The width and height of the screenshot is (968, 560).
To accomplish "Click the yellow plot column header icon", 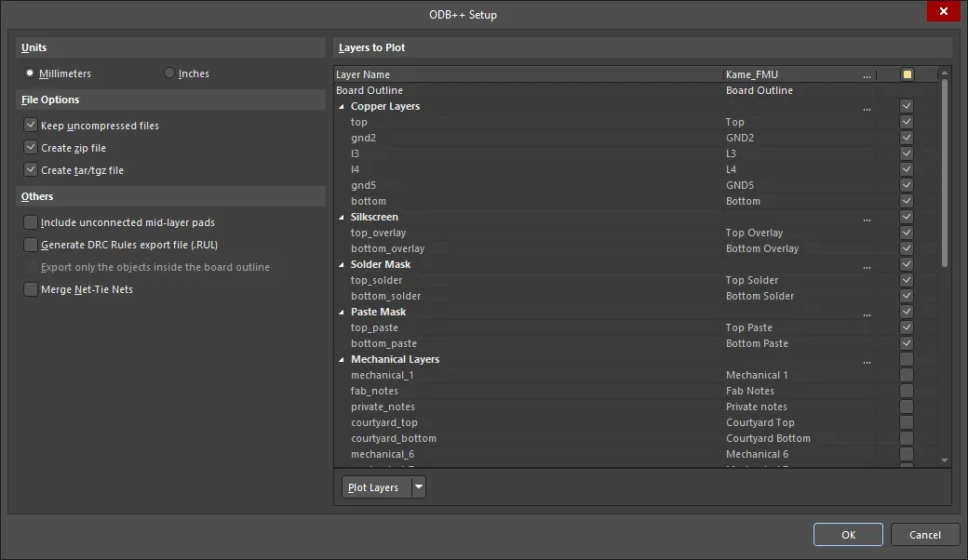I will [x=907, y=74].
